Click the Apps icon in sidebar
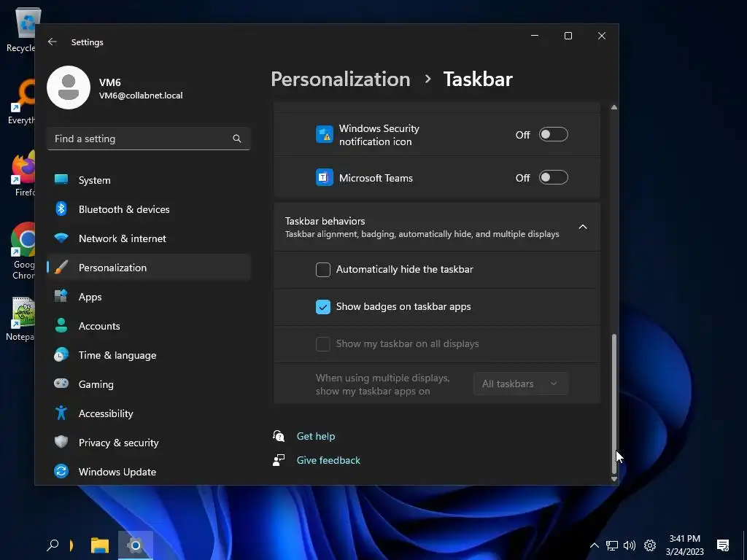 tap(61, 296)
